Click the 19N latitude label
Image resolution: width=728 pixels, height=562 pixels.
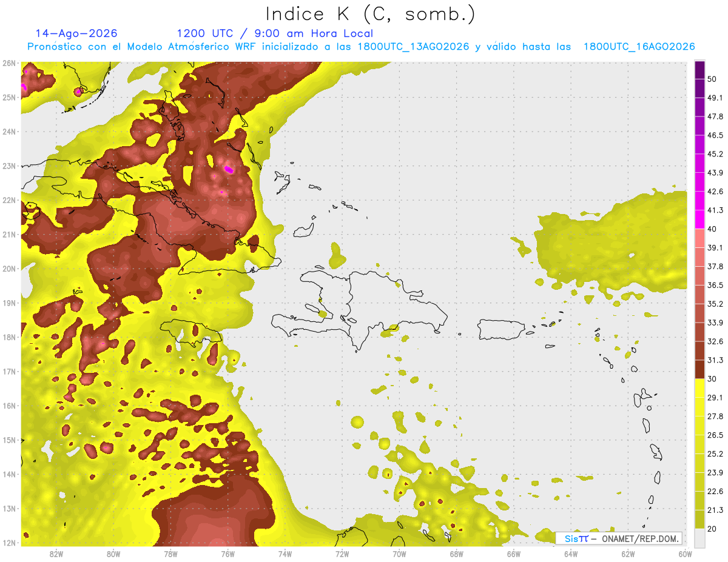[8, 303]
